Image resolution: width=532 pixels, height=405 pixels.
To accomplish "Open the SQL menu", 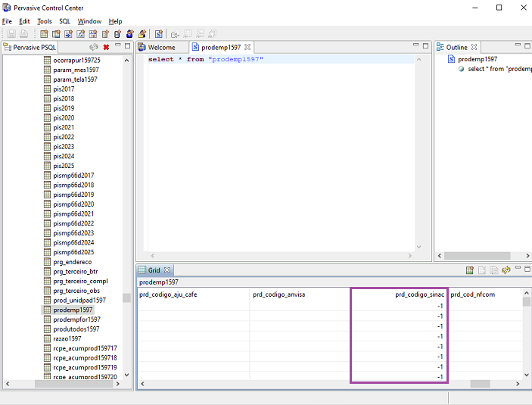I will tap(64, 21).
